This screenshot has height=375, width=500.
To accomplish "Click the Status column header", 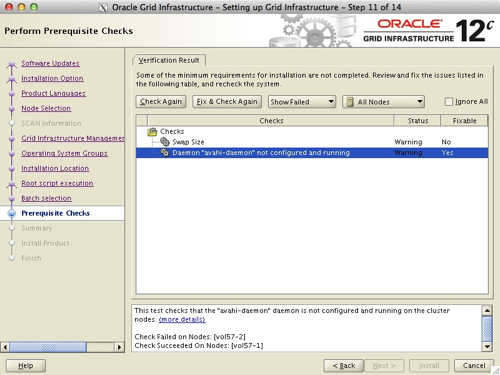I will tap(417, 121).
